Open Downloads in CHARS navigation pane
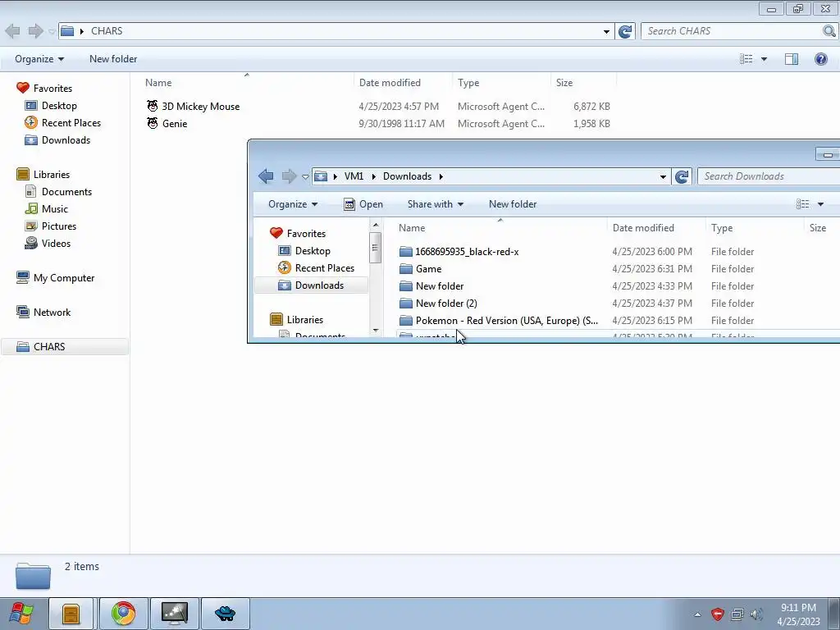 66,139
